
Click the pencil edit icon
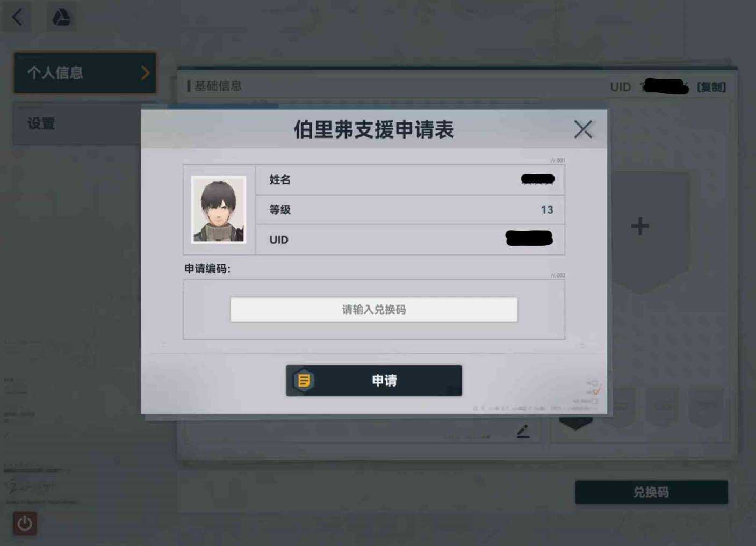tap(523, 431)
